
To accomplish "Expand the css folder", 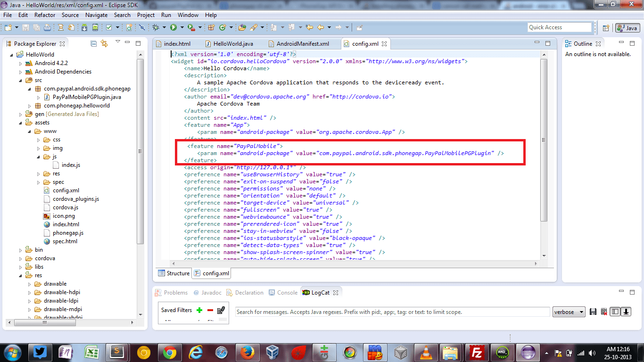I will tap(38, 140).
